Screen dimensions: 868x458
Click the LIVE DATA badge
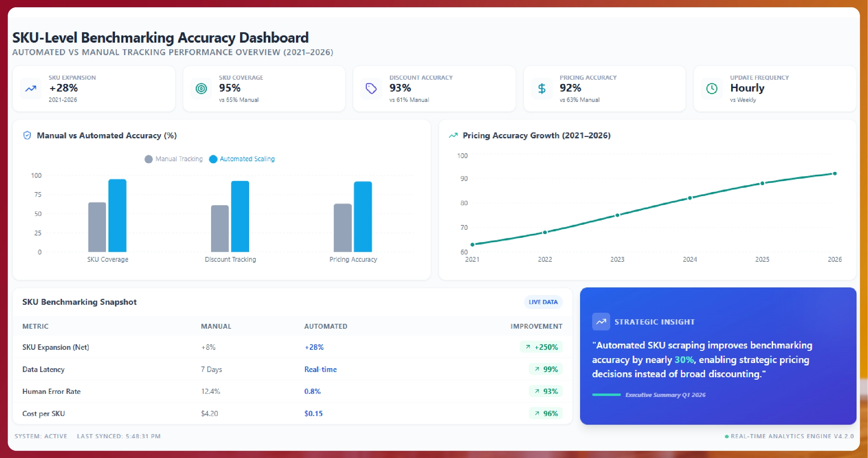[x=543, y=302]
